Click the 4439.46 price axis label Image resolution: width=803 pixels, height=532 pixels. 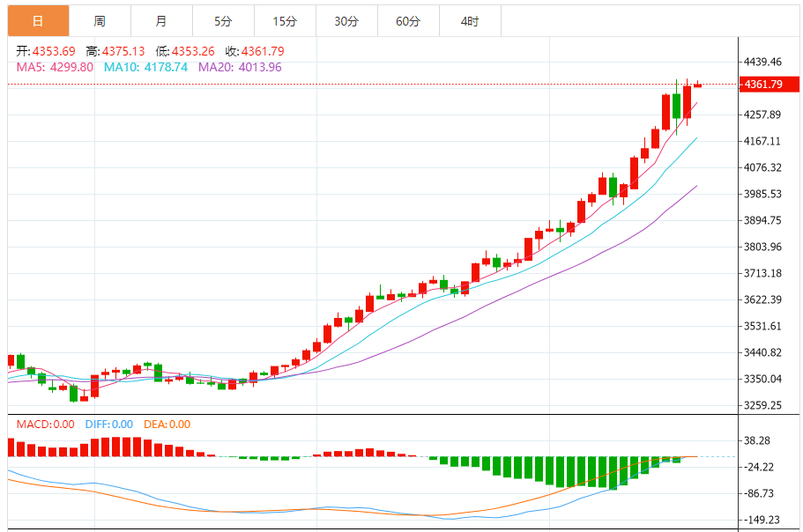point(763,63)
